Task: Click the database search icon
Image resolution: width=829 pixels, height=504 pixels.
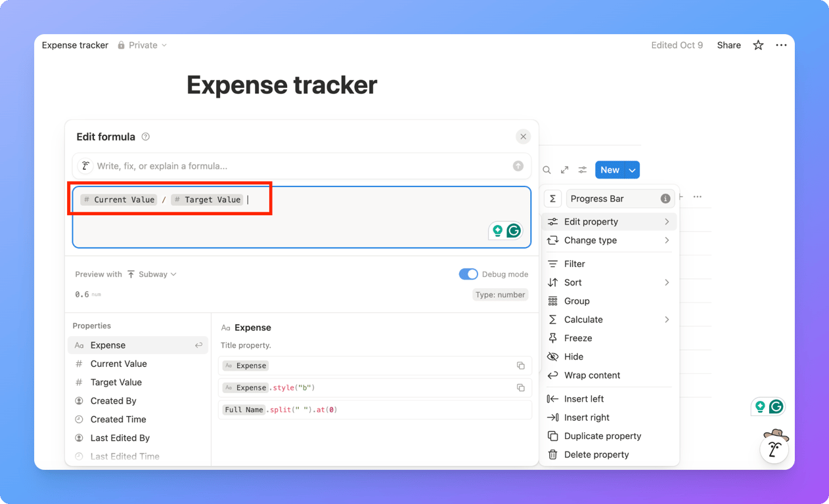Action: (x=547, y=170)
